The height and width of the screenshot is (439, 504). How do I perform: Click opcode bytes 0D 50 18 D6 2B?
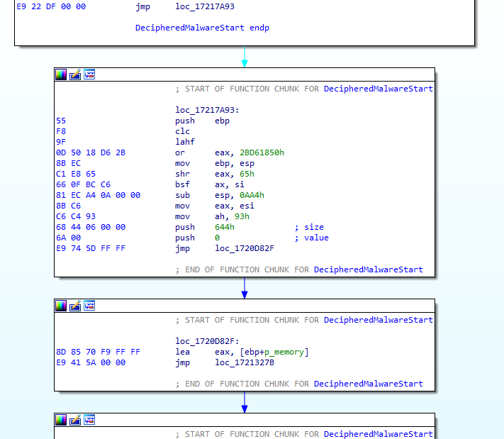[x=91, y=152]
